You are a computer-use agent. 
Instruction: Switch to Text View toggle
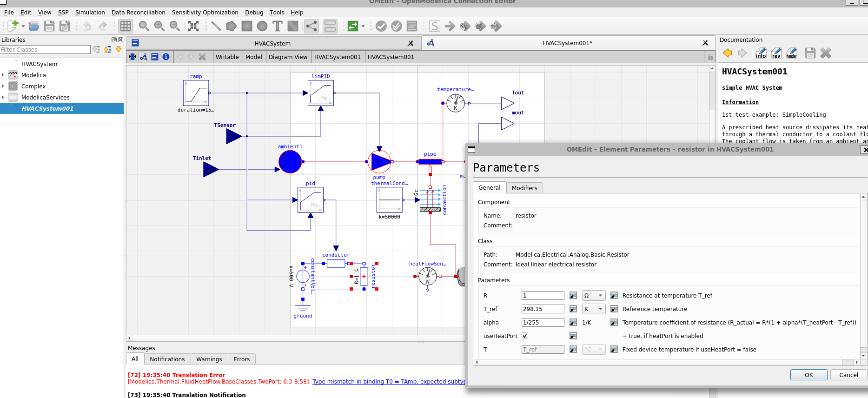coord(155,57)
